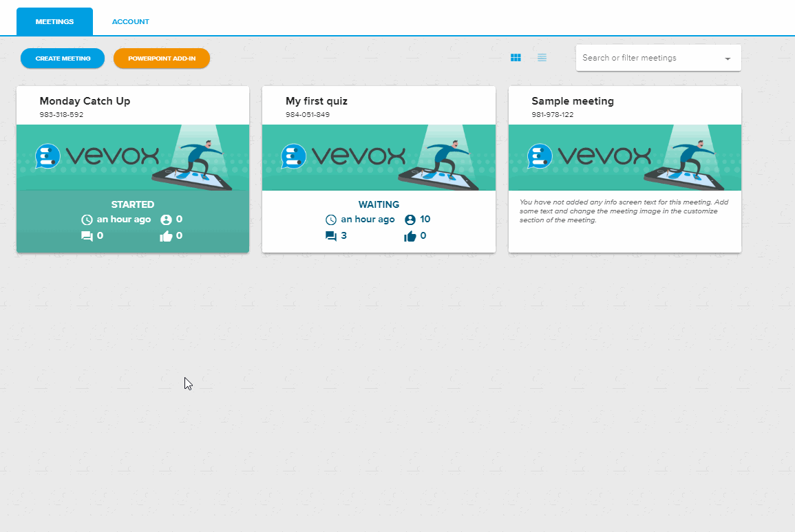Click the thumbs-up icon on My first quiz
This screenshot has width=795, height=532.
(410, 236)
